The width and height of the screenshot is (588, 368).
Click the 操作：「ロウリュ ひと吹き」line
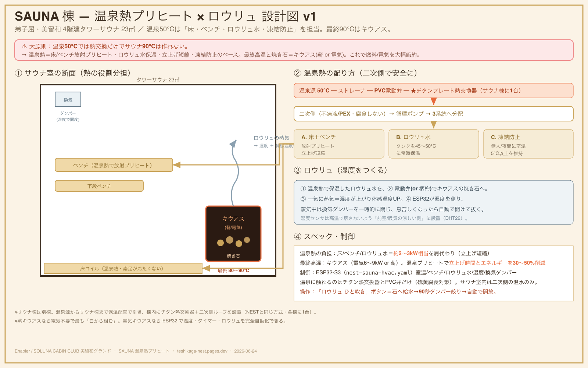[x=399, y=291]
